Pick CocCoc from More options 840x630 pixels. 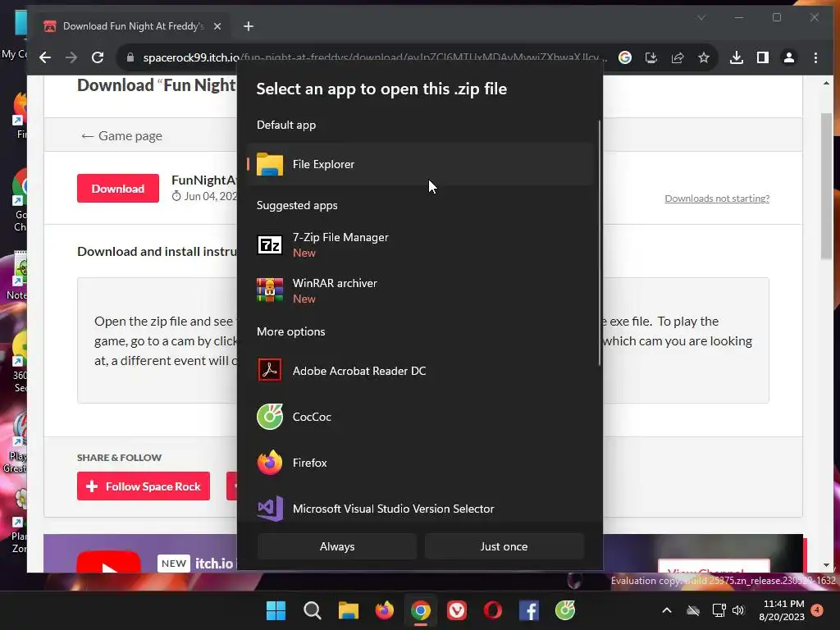point(420,417)
